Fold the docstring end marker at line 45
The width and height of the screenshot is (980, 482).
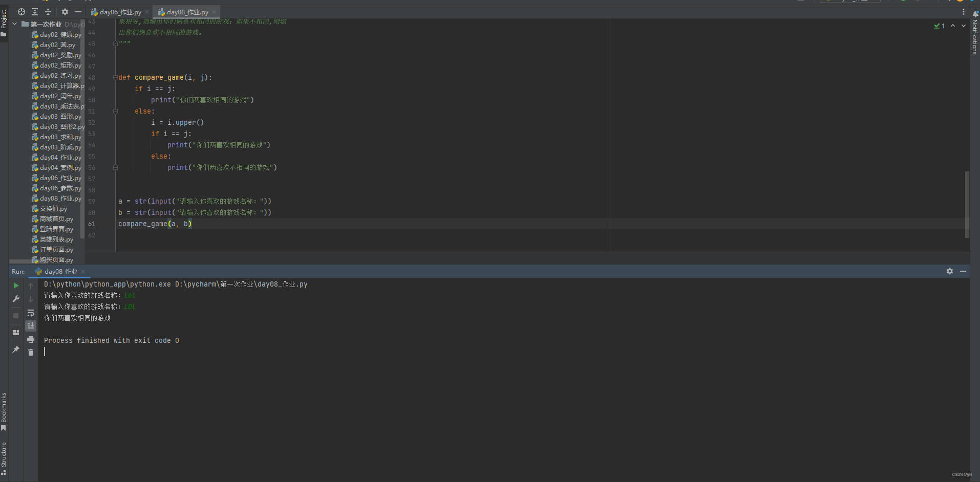click(x=115, y=44)
